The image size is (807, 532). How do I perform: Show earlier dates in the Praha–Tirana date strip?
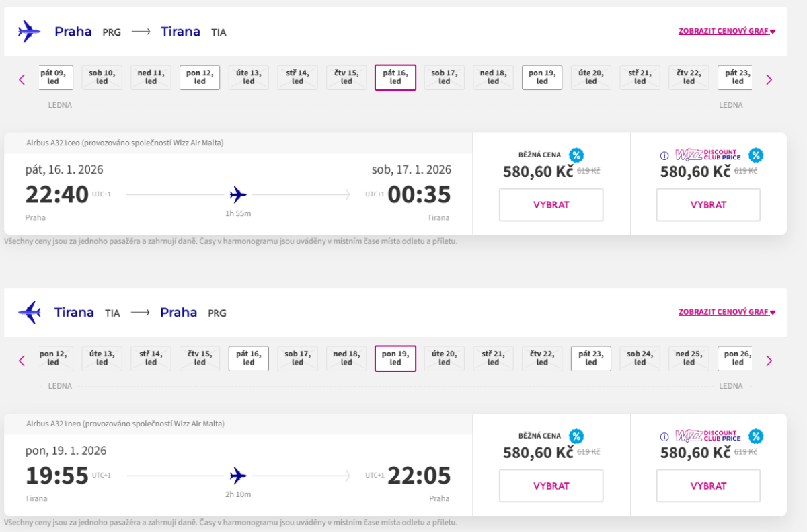[x=22, y=80]
